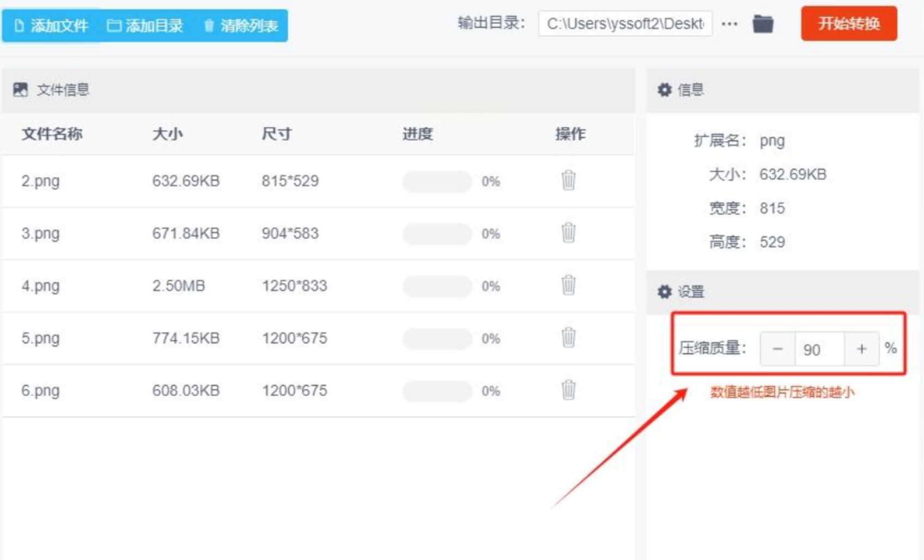Click the 608.03KB size cell
The image size is (924, 560).
point(186,390)
